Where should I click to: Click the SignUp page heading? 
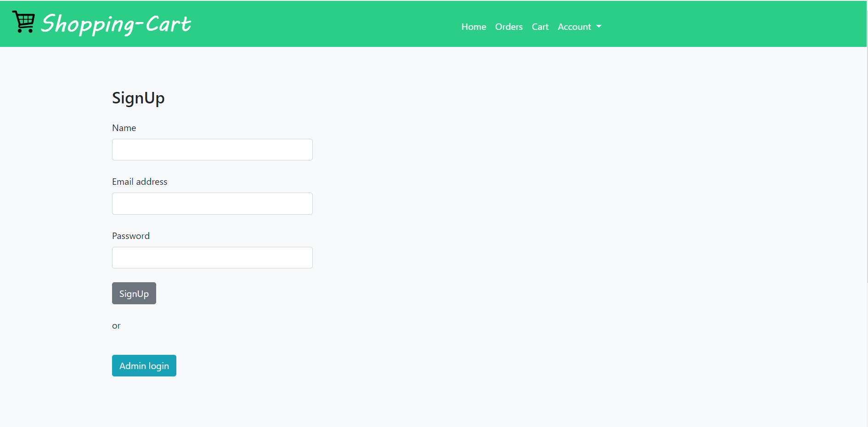tap(138, 97)
